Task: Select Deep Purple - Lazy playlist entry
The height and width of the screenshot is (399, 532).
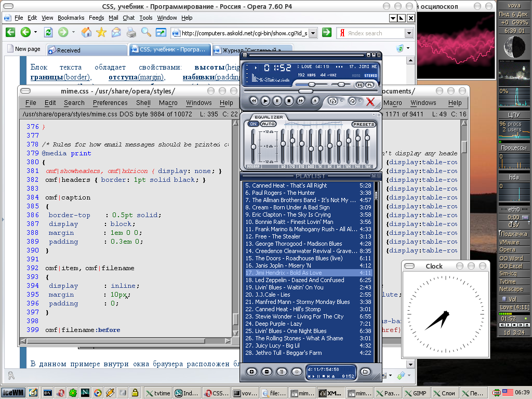Action: tap(309, 324)
